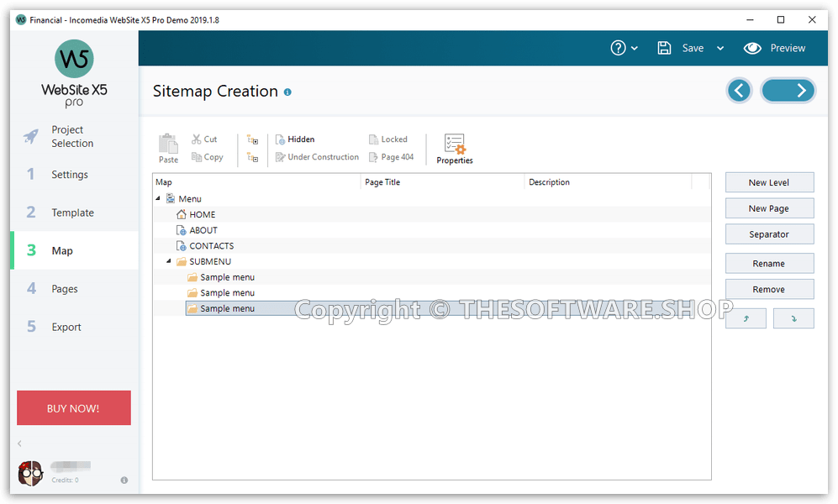Open Project Selection rocket icon

pyautogui.click(x=31, y=136)
